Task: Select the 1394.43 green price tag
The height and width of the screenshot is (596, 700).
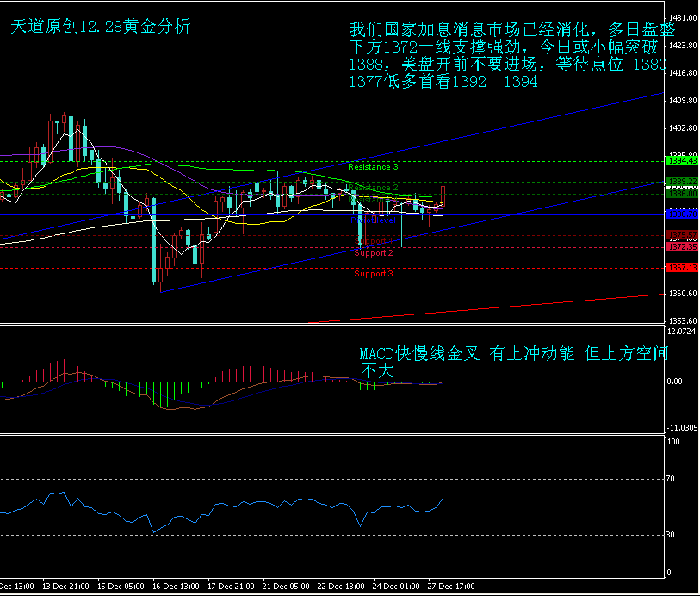Action: pos(681,160)
